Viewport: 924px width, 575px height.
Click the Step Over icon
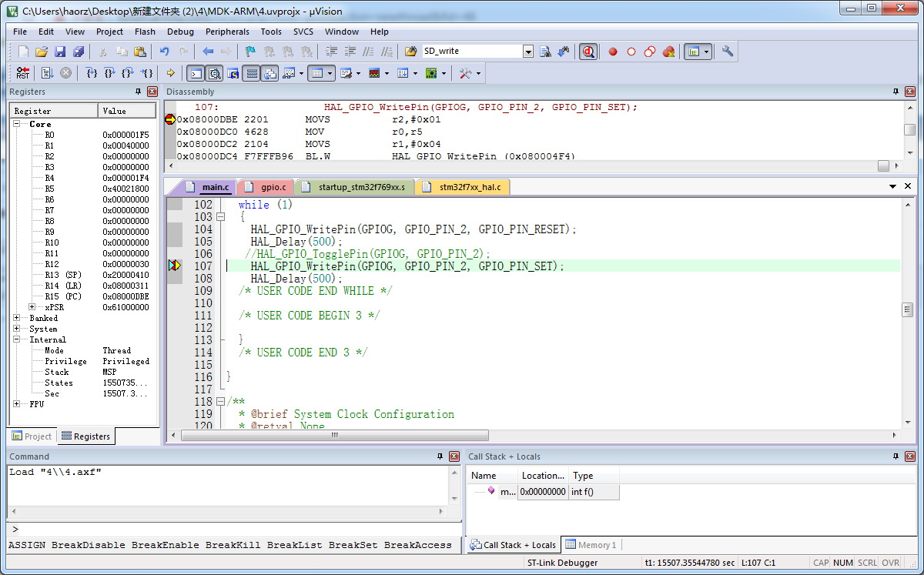point(110,73)
